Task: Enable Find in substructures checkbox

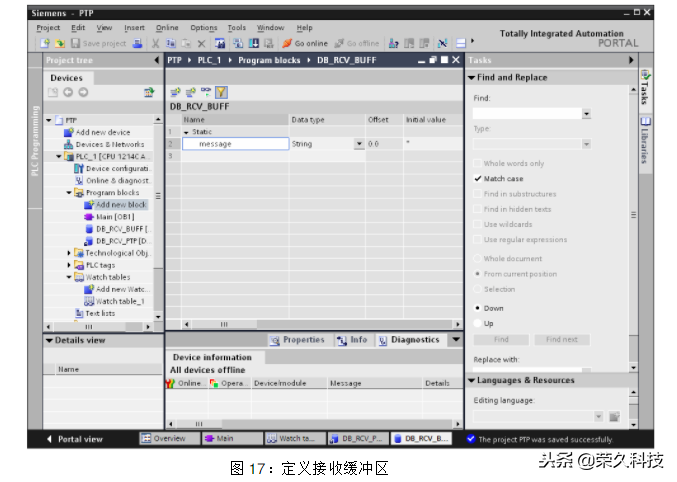Action: point(477,194)
